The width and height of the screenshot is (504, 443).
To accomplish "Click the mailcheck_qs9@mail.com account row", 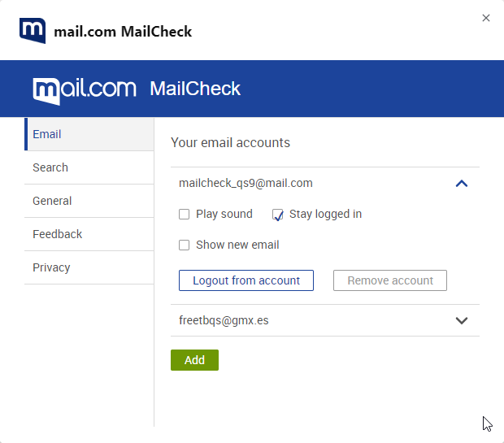I will coord(245,184).
